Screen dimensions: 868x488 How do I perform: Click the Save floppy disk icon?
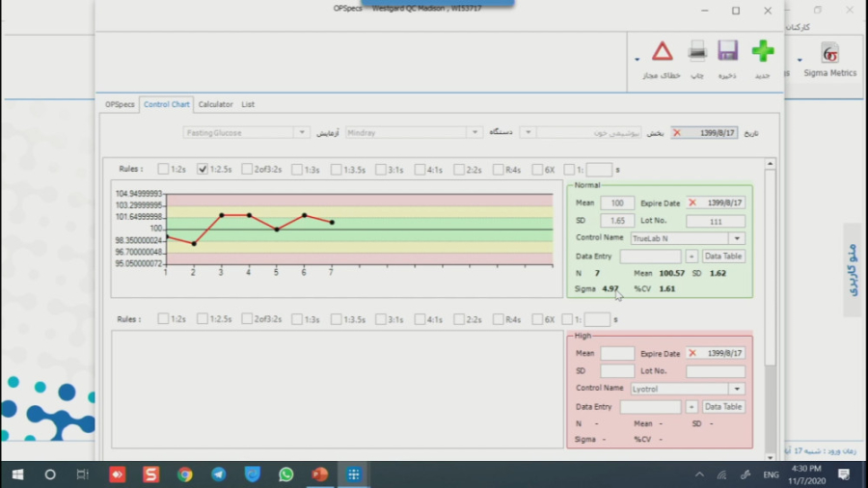click(x=727, y=52)
